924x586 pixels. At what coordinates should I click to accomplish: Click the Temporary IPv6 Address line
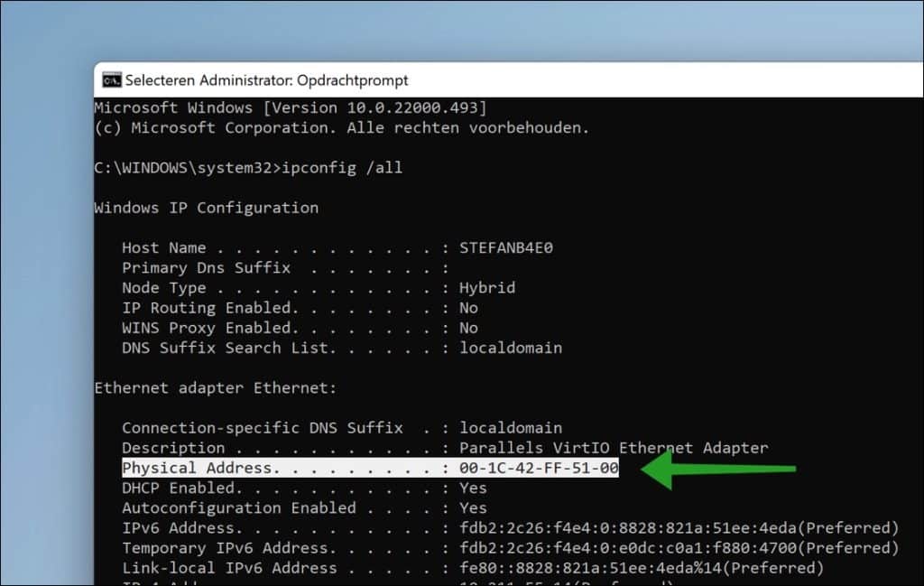click(x=361, y=547)
